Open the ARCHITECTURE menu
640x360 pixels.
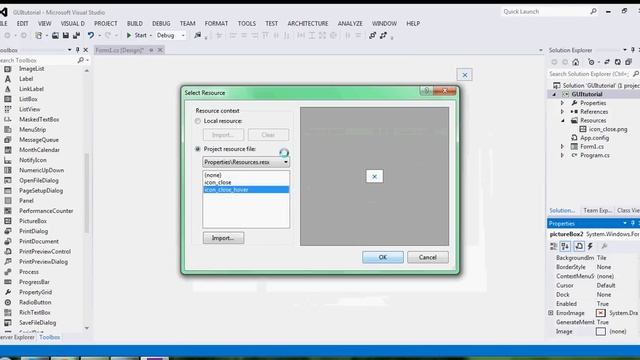coord(308,24)
